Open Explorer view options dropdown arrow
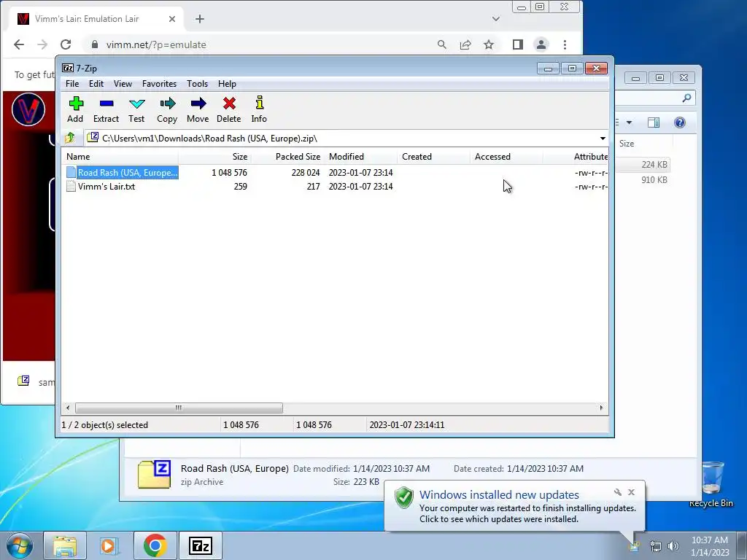Screen dimensions: 747x560 click(629, 122)
